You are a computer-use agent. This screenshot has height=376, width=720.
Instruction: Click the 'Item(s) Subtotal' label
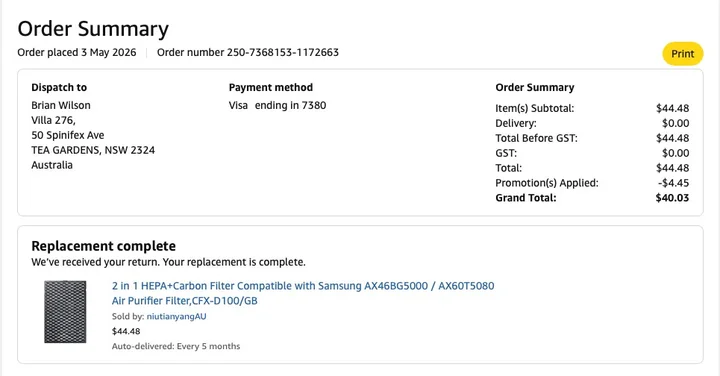coord(534,108)
